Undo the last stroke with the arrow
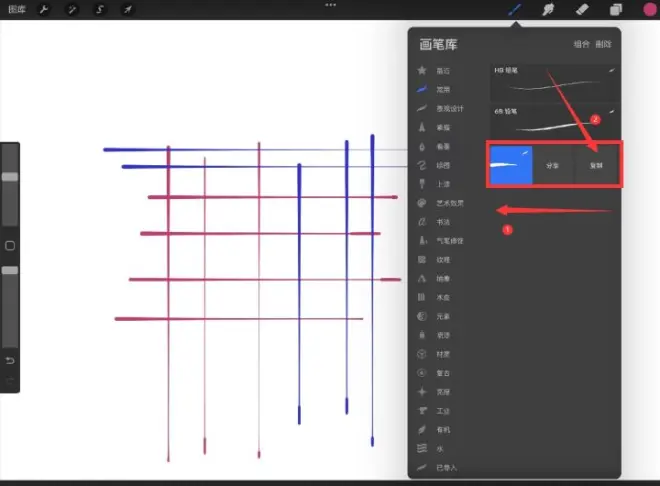The width and height of the screenshot is (660, 486). pos(10,361)
